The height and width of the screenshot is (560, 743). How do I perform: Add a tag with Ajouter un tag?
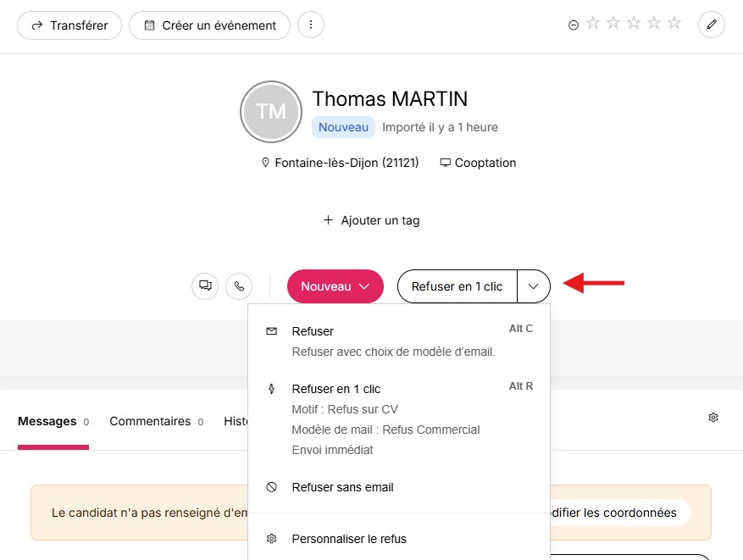coord(371,220)
